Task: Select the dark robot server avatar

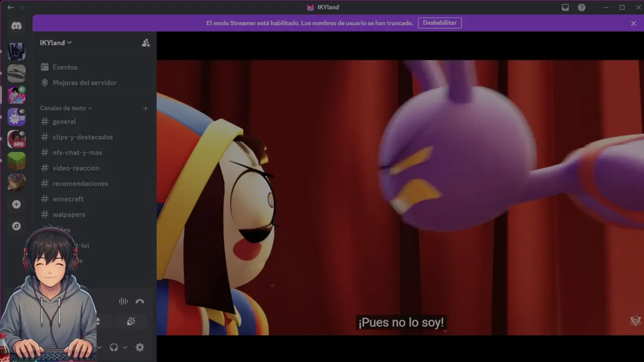Action: [x=17, y=51]
